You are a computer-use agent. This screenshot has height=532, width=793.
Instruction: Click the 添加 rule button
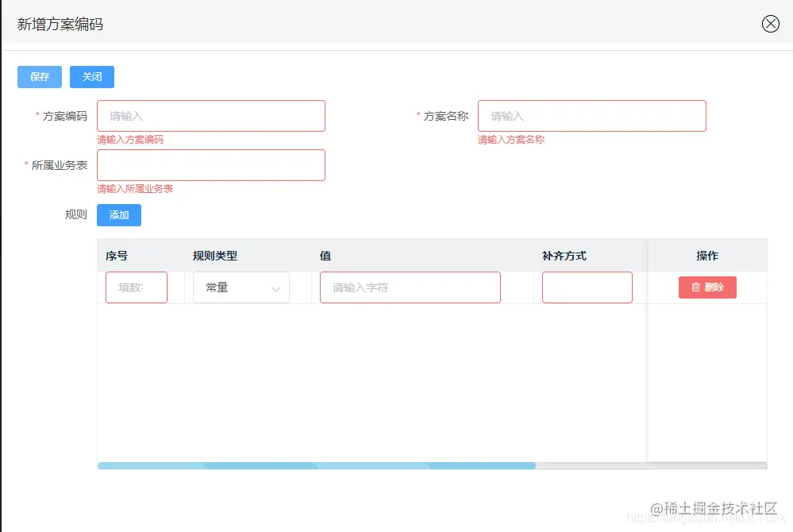(x=119, y=215)
